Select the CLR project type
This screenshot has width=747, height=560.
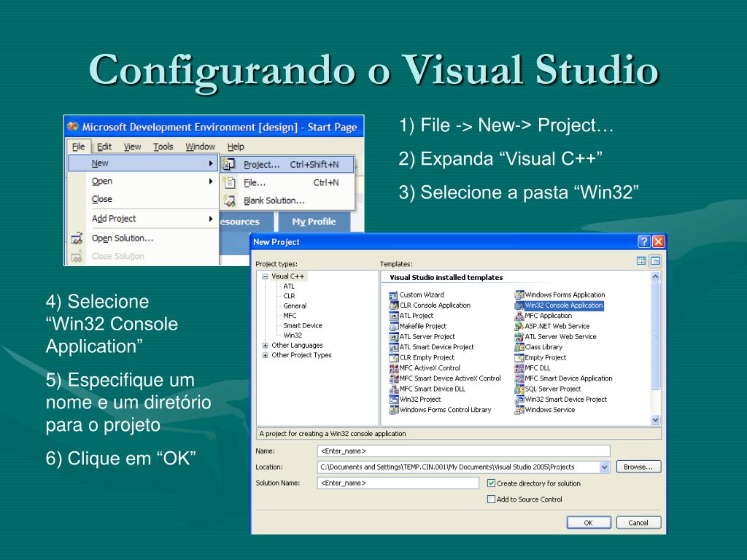coord(289,296)
